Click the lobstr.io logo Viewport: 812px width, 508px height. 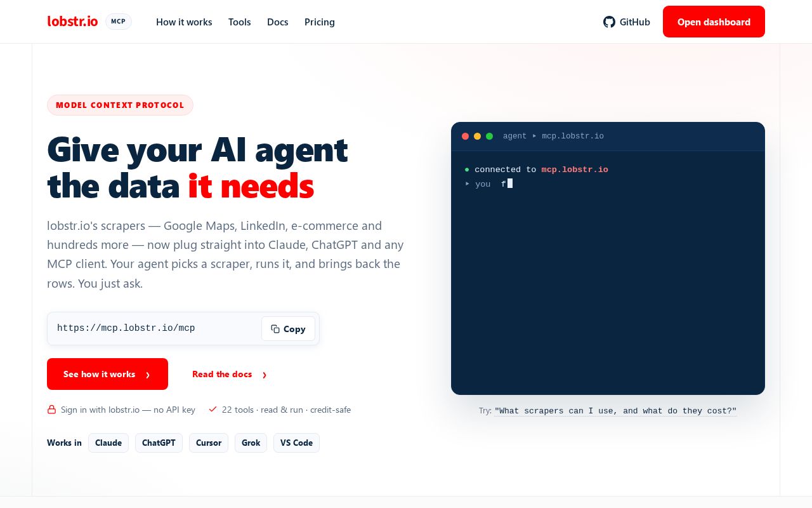(x=72, y=22)
